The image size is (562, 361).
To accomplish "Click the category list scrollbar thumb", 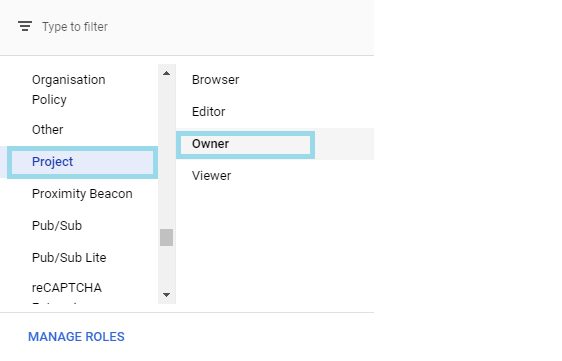I will pyautogui.click(x=166, y=237).
